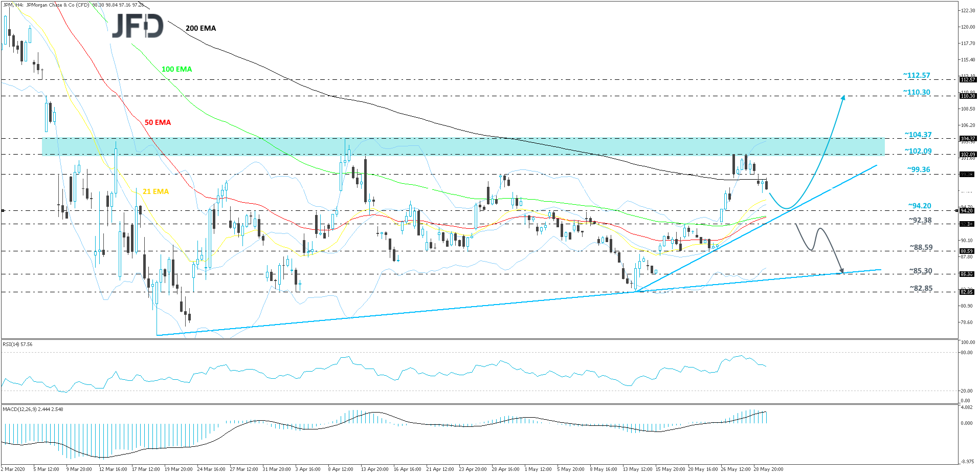Click the 200 EMA label
This screenshot has width=980, height=475.
[x=201, y=28]
